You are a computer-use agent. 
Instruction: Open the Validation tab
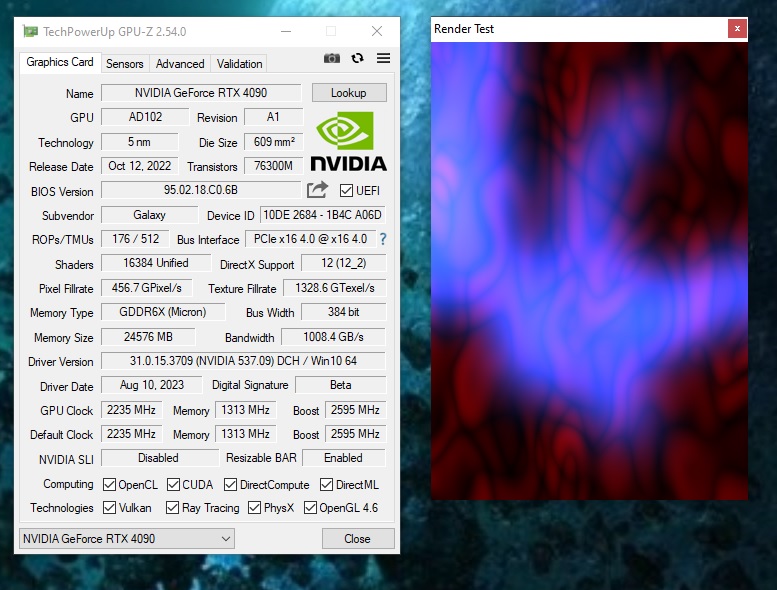click(x=239, y=64)
